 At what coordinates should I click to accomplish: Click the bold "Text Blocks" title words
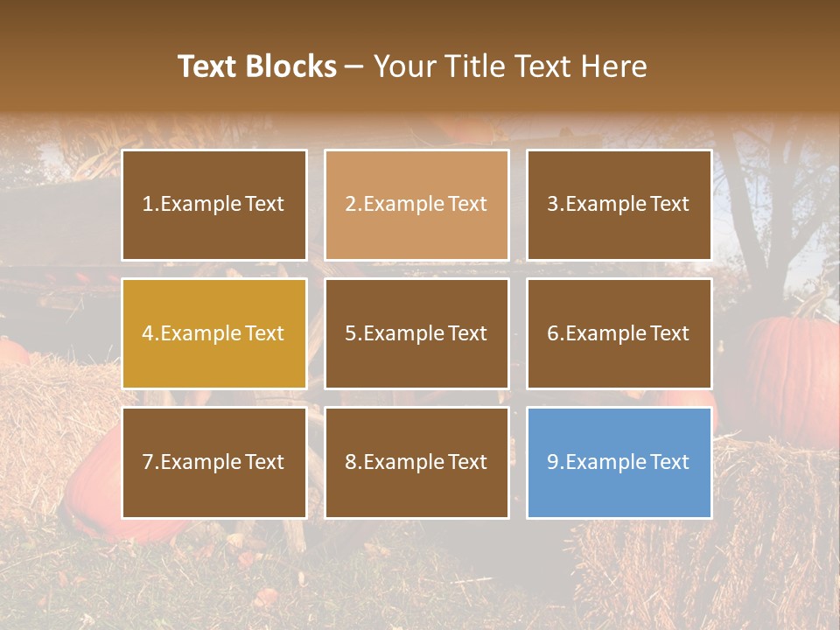[257, 66]
